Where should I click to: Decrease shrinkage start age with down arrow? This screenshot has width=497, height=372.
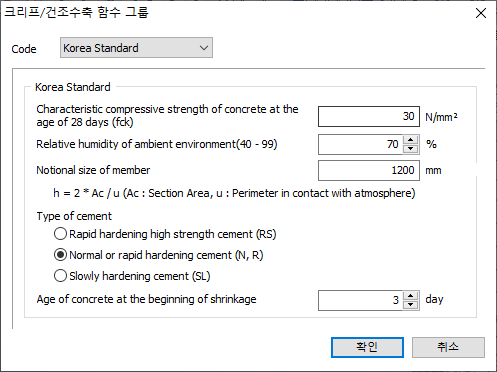(x=411, y=305)
